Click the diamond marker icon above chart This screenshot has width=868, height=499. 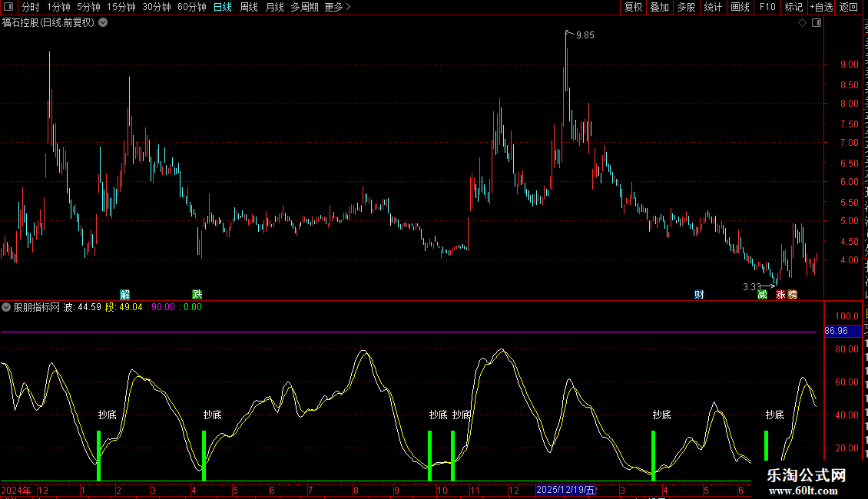802,23
